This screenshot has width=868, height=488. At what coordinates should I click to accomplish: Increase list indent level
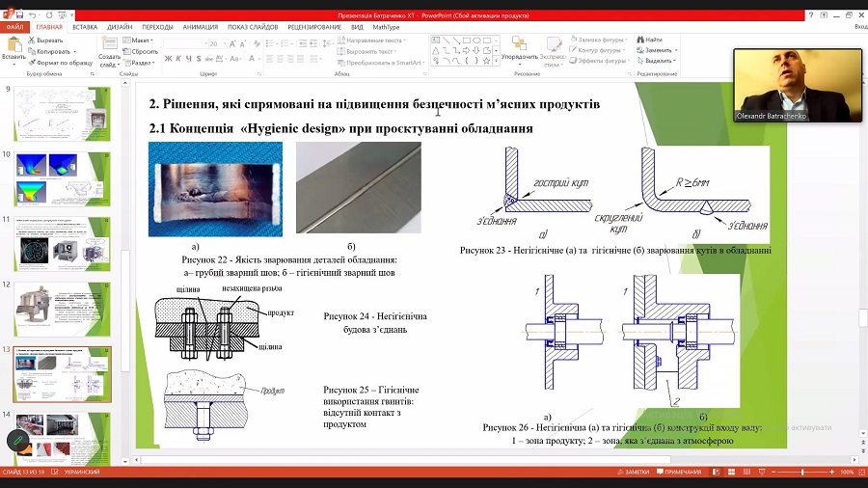[312, 43]
